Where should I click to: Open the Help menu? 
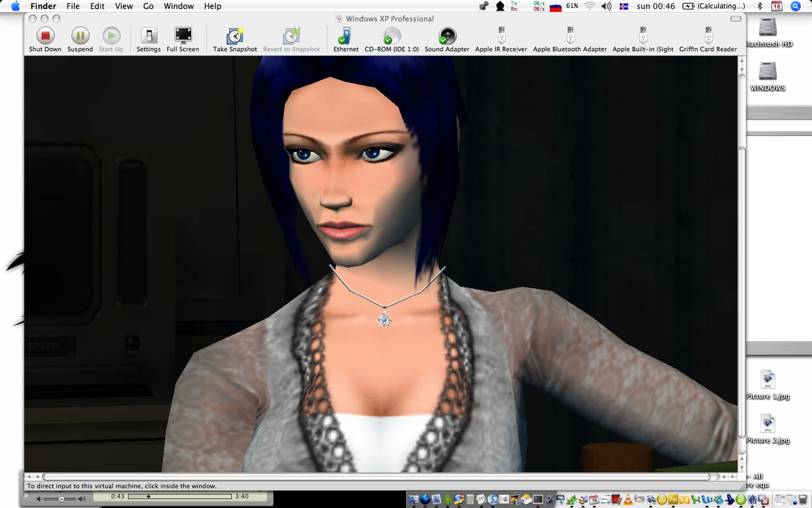pos(213,6)
